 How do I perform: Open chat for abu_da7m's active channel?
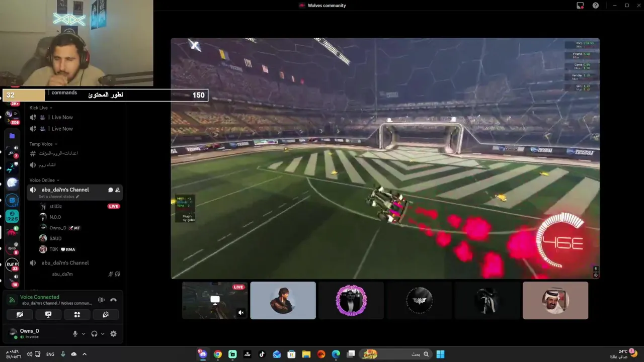pos(110,190)
